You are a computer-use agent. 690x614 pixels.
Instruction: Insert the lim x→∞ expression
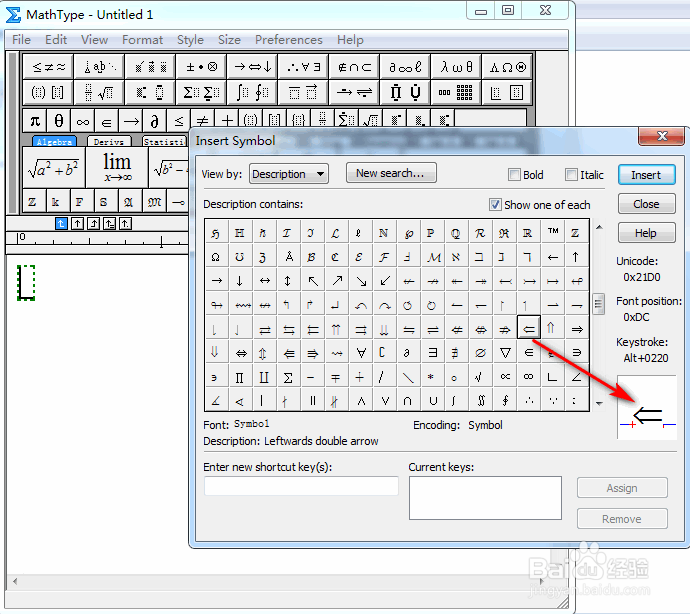(x=117, y=168)
